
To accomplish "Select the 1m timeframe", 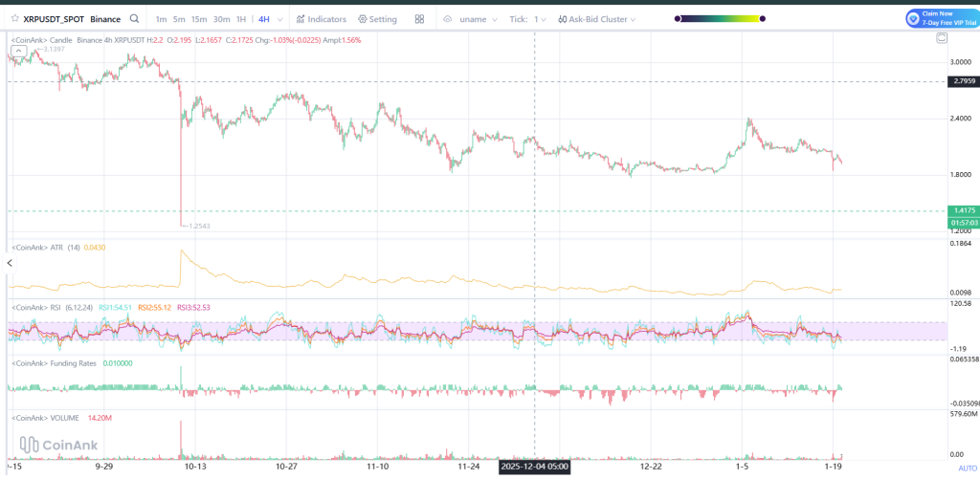I will (161, 19).
